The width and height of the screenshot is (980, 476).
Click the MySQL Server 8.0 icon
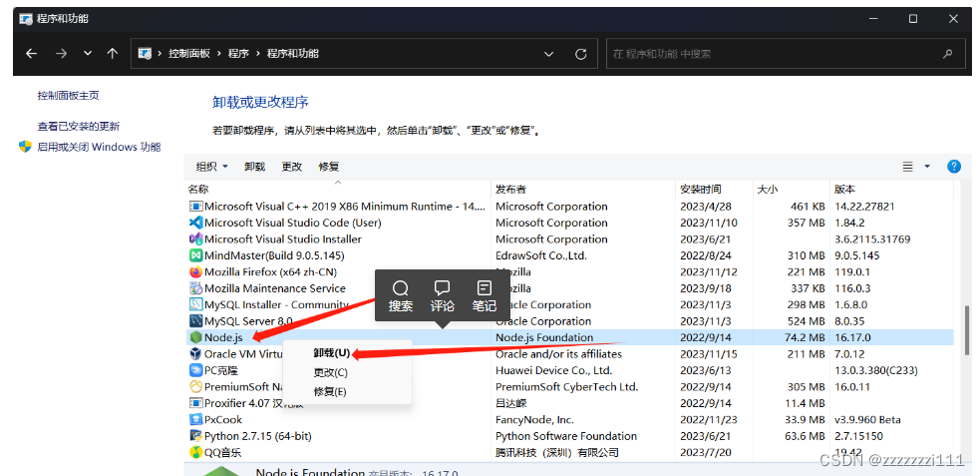click(195, 321)
